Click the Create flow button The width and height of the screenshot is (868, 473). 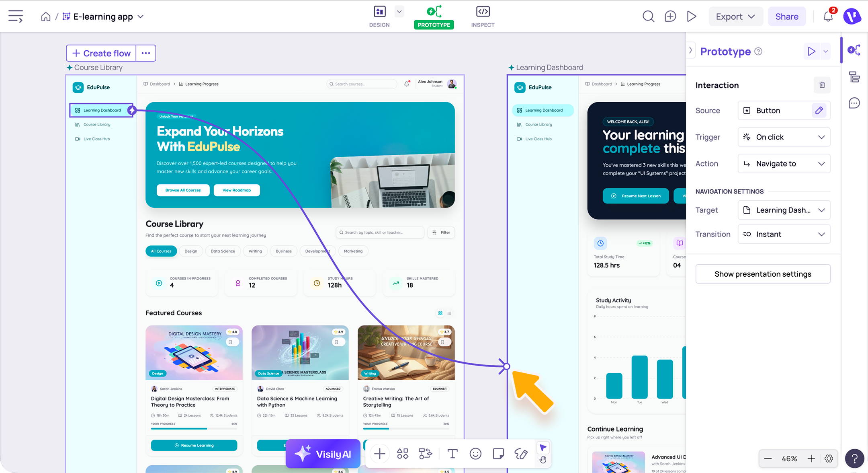pos(101,53)
